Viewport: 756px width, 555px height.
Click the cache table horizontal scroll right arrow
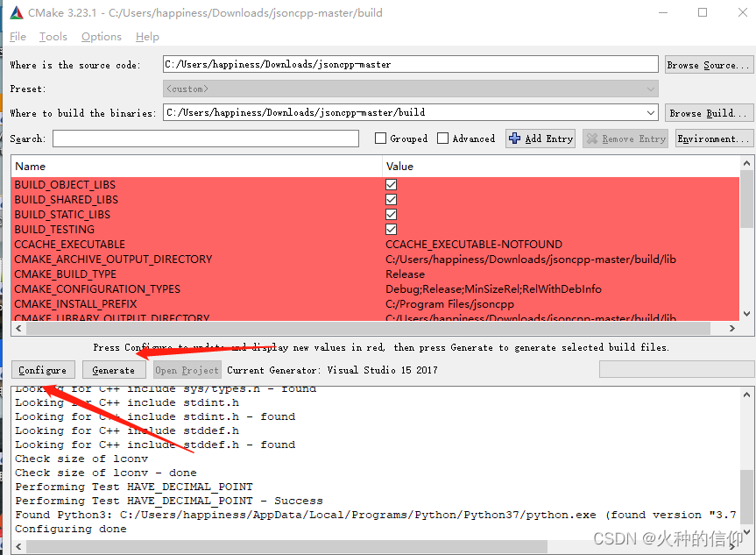tap(731, 328)
